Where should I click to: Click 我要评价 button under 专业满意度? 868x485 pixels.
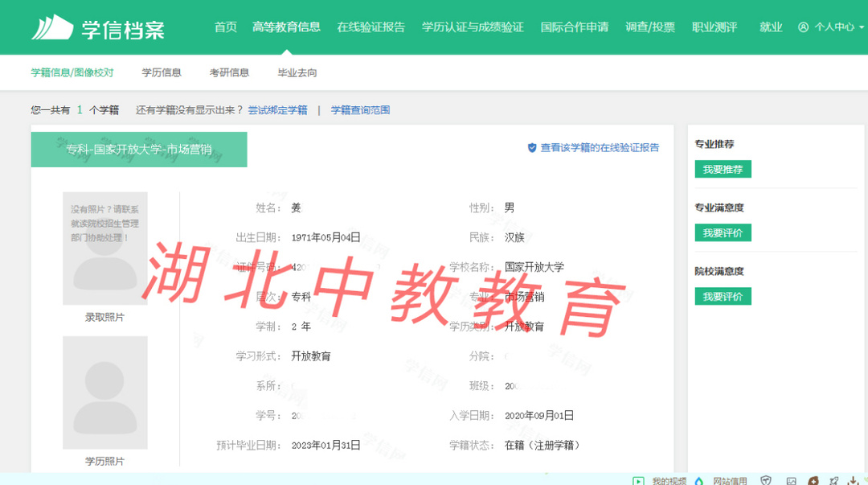pyautogui.click(x=723, y=232)
